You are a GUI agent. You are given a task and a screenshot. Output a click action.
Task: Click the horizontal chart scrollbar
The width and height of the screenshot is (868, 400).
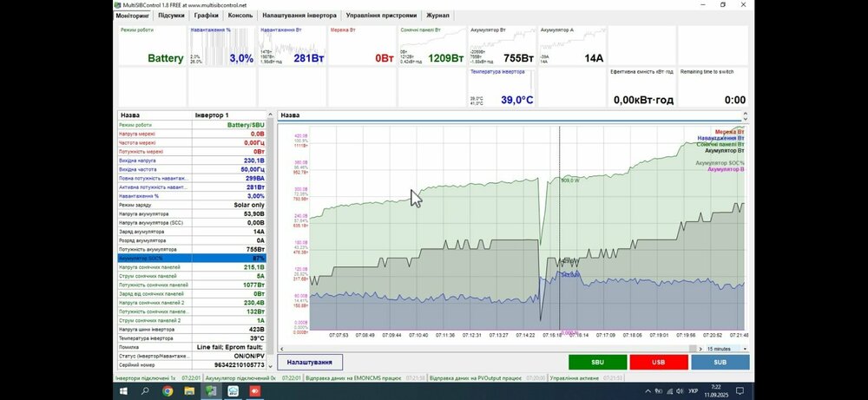click(x=486, y=347)
